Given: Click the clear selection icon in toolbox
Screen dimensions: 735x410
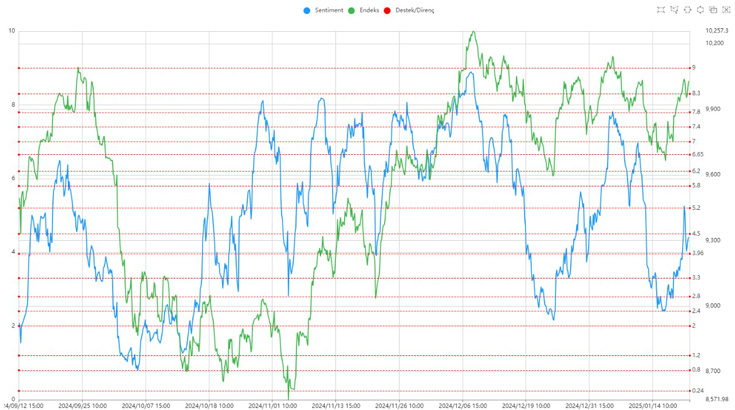Looking at the screenshot, I should pyautogui.click(x=726, y=10).
